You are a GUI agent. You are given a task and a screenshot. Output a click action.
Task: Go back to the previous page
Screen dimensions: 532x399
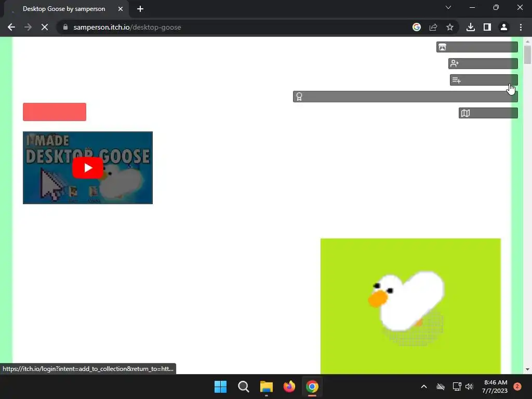[x=11, y=27]
